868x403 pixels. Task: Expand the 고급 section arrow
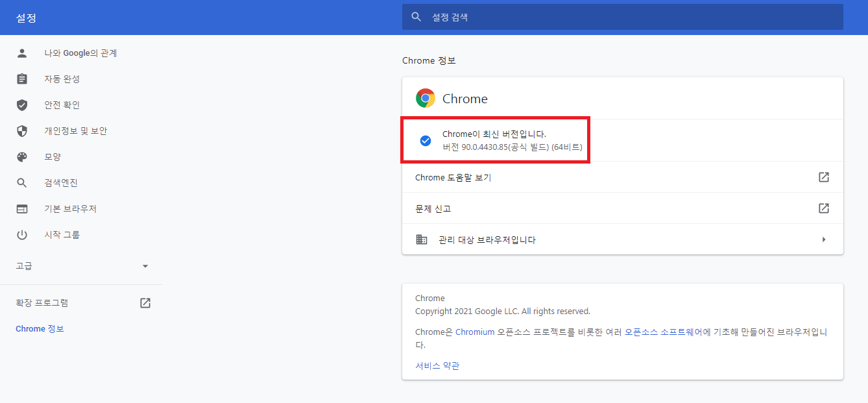(x=145, y=266)
